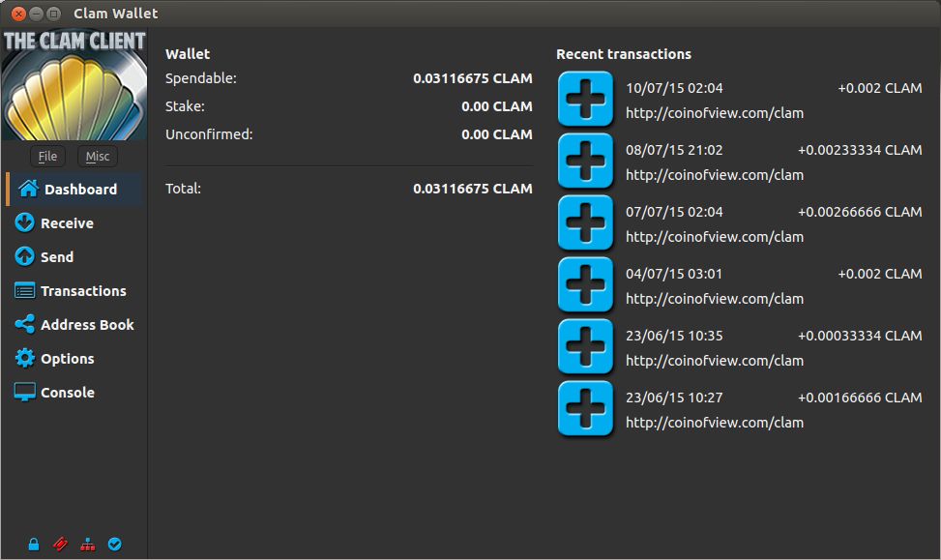
Task: Click the wallet lock status icon
Action: coord(34,545)
